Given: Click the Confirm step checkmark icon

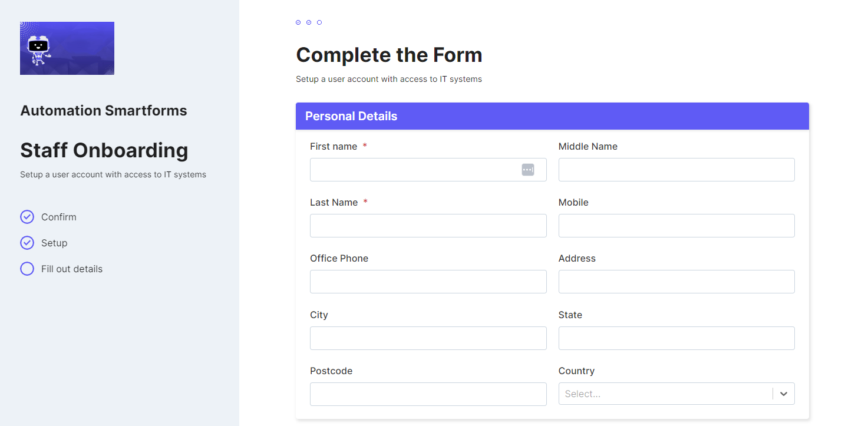Looking at the screenshot, I should tap(27, 217).
